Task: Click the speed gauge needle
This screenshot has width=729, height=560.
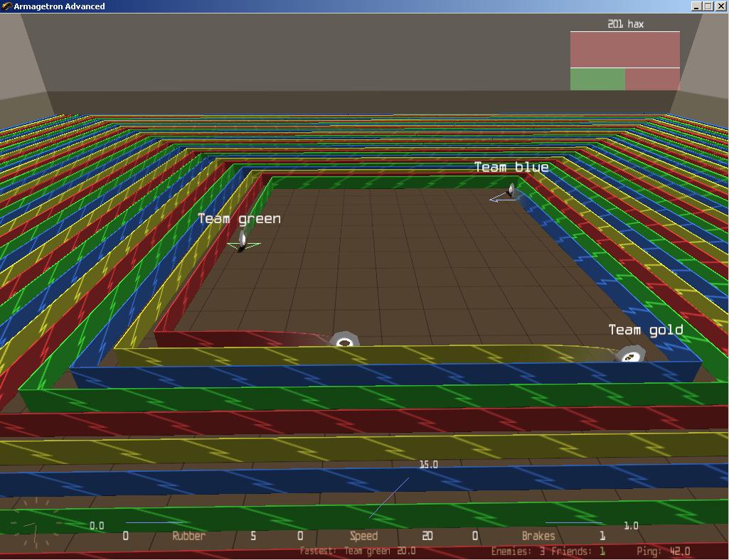Action: [x=388, y=497]
